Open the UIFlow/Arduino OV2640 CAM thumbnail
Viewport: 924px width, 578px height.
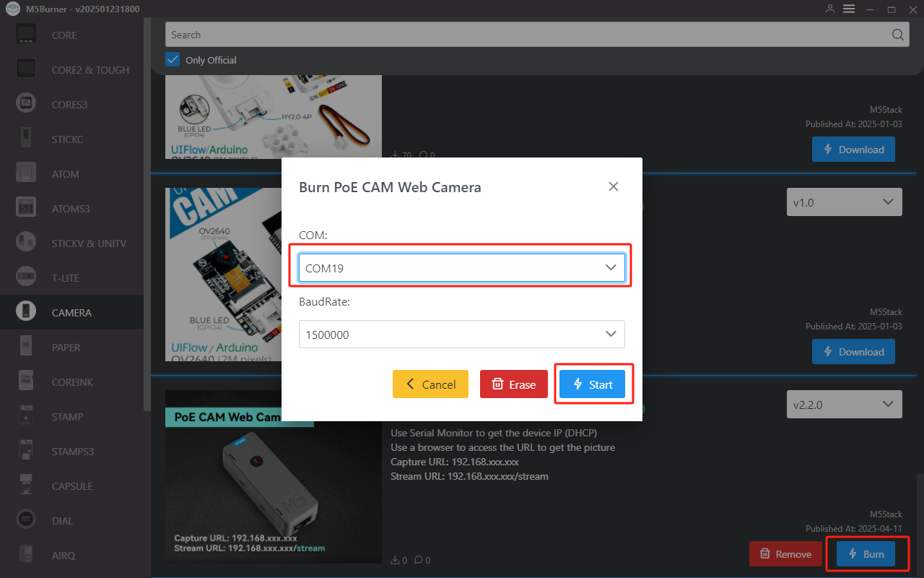(x=223, y=275)
